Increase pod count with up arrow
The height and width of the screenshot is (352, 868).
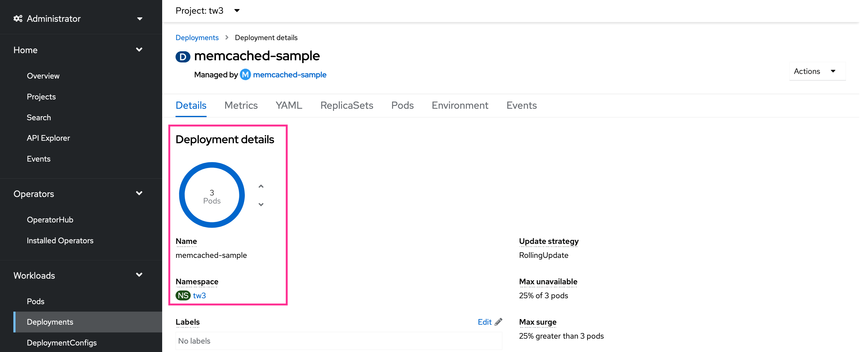[x=261, y=186]
